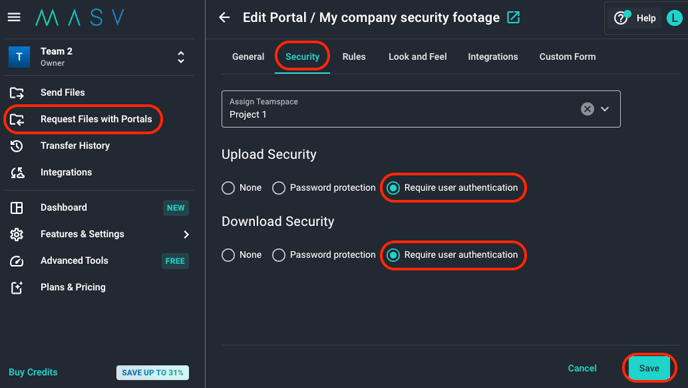The height and width of the screenshot is (388, 688).
Task: Open Transfer History page
Action: [75, 146]
